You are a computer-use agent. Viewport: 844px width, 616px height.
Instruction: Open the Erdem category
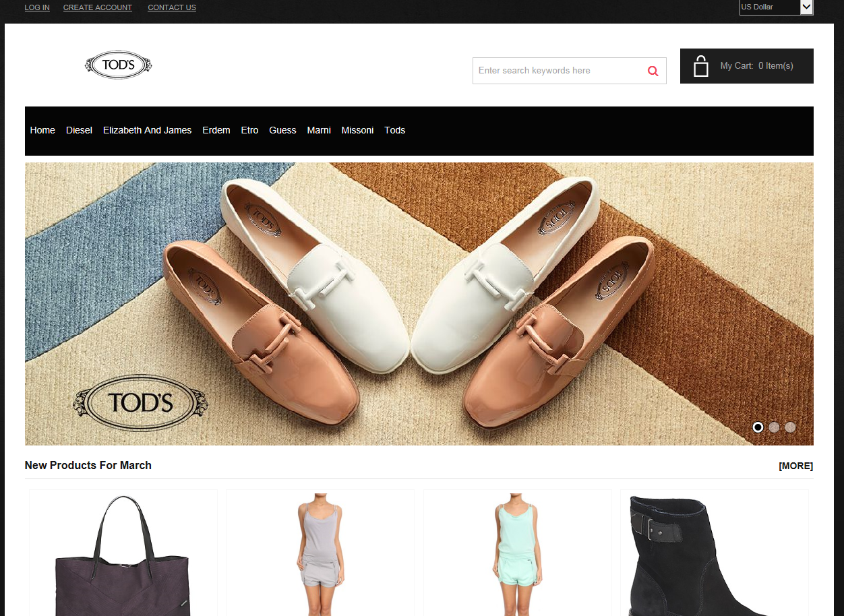(x=216, y=130)
